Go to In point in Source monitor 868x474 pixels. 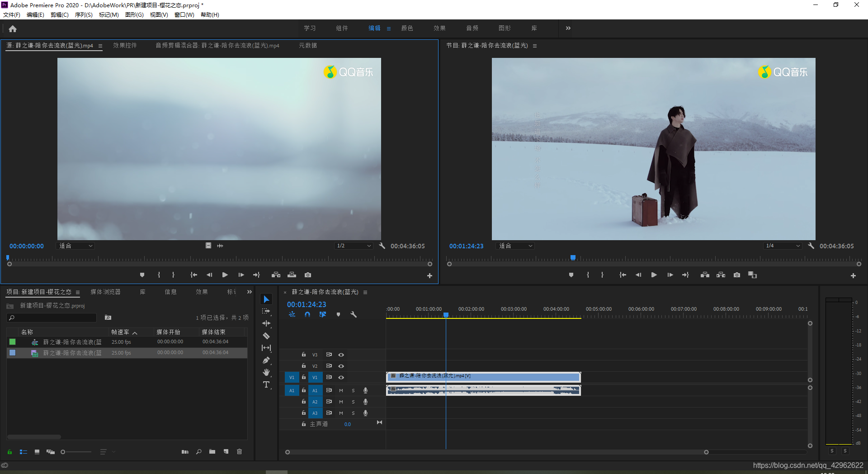[x=194, y=275]
